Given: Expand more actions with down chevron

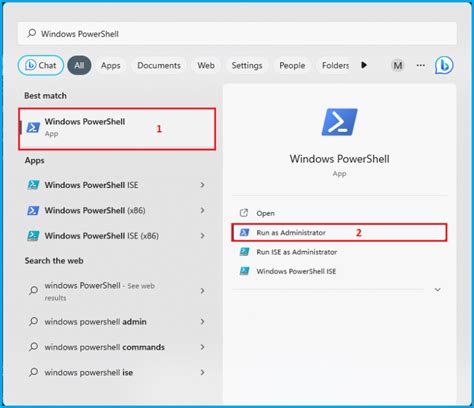Looking at the screenshot, I should click(x=438, y=290).
